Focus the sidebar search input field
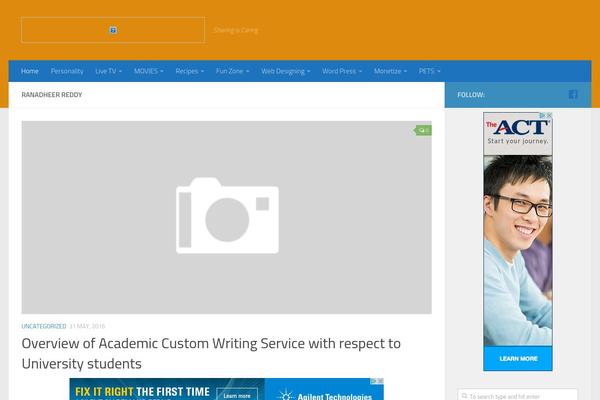The width and height of the screenshot is (600, 400). (518, 396)
